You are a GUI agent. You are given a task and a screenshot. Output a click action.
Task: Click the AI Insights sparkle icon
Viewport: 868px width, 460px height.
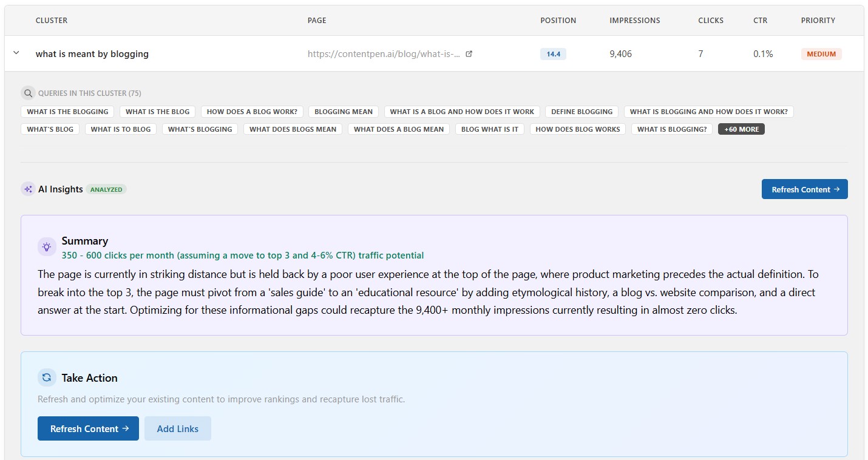[28, 189]
